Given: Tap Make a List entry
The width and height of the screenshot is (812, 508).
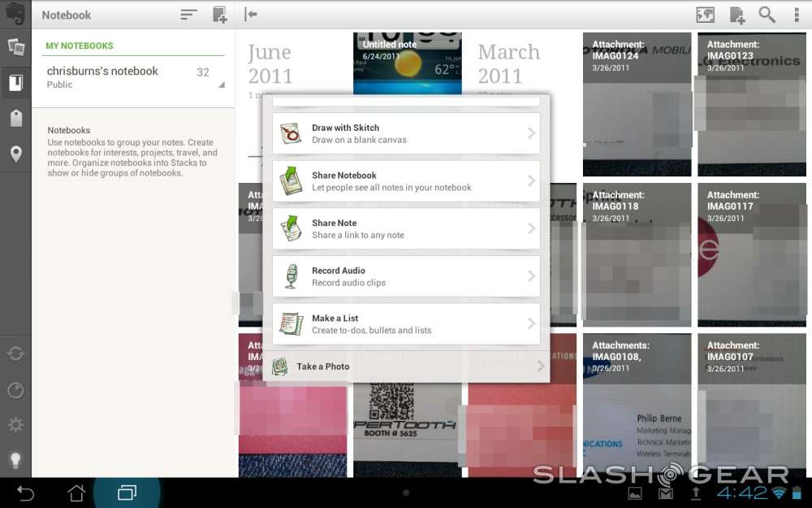Looking at the screenshot, I should 406,324.
